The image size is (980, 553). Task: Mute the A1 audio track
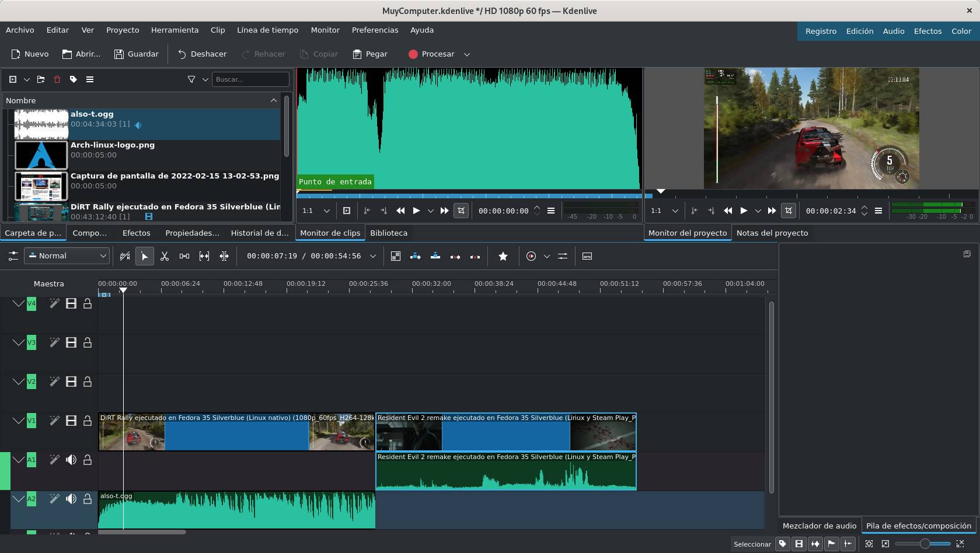click(x=71, y=460)
